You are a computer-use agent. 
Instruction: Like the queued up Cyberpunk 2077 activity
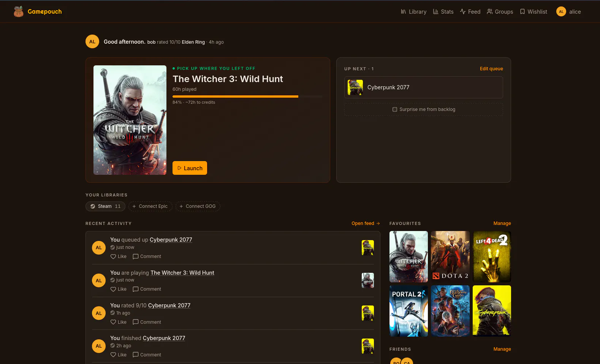pyautogui.click(x=119, y=256)
